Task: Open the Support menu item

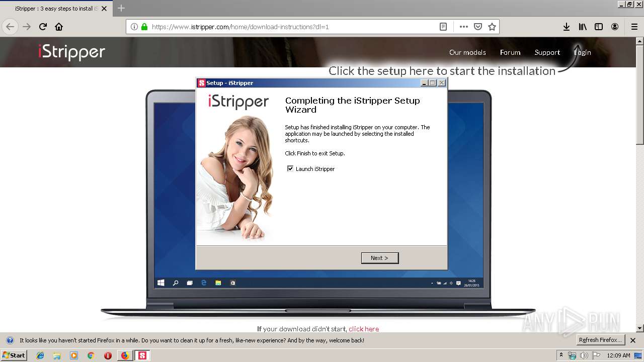Action: tap(547, 52)
